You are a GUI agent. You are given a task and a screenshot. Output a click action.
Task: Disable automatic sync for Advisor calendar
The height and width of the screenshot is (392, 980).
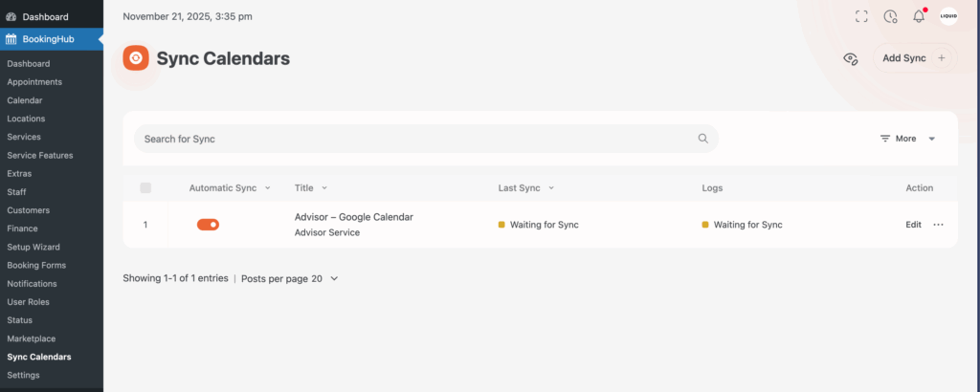pos(208,225)
